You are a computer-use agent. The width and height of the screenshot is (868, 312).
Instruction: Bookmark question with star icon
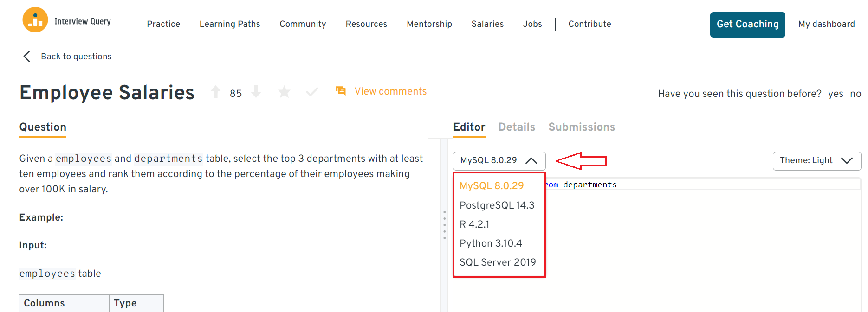point(285,92)
